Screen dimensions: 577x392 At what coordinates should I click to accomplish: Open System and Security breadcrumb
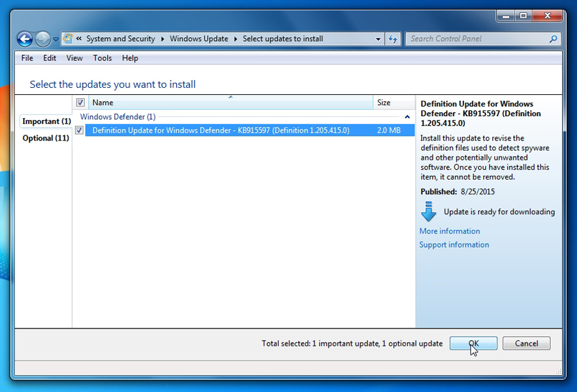tap(121, 38)
